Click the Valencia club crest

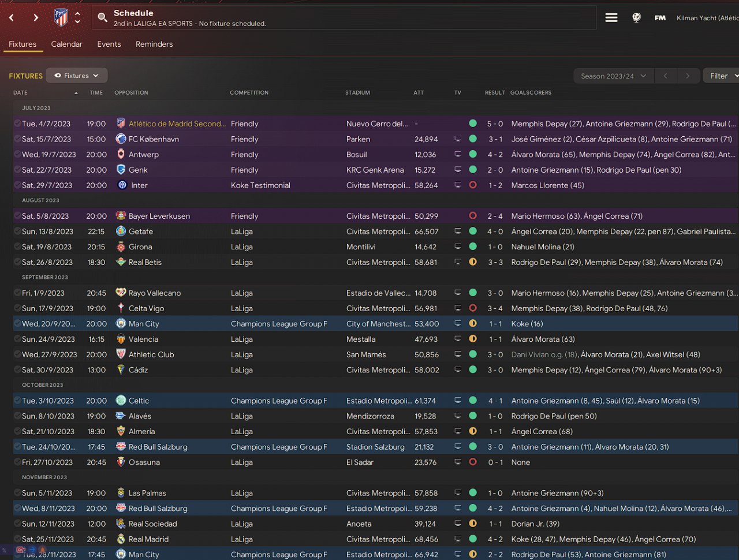click(x=121, y=339)
